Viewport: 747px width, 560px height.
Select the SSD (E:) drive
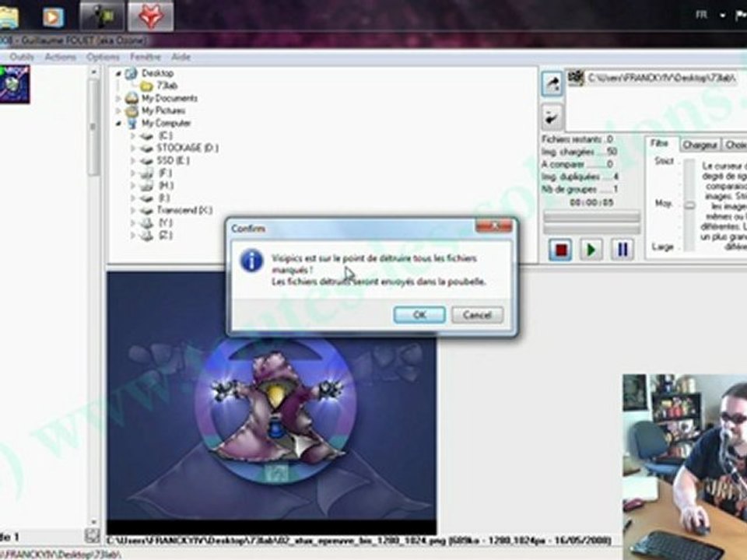(x=173, y=160)
